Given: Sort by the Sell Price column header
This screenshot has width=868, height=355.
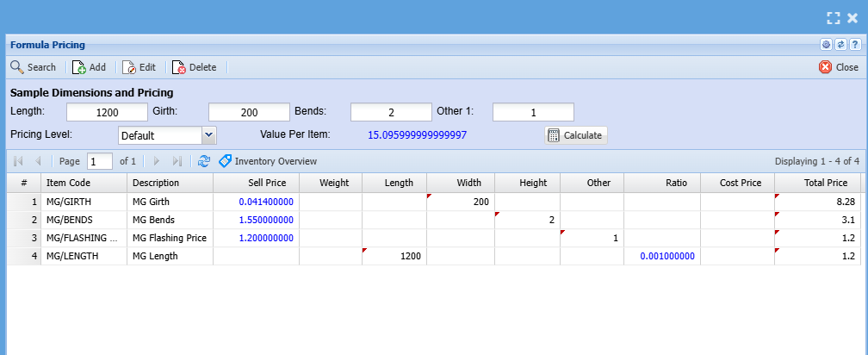Looking at the screenshot, I should [x=256, y=183].
